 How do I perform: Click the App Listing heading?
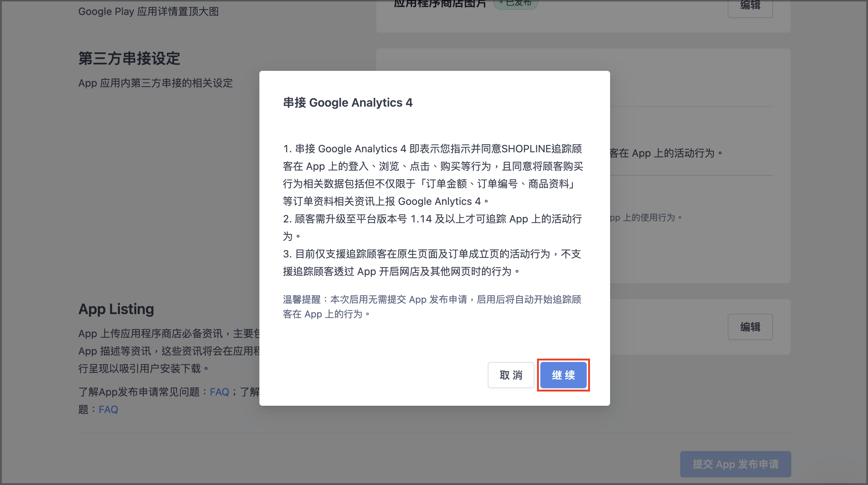[116, 309]
